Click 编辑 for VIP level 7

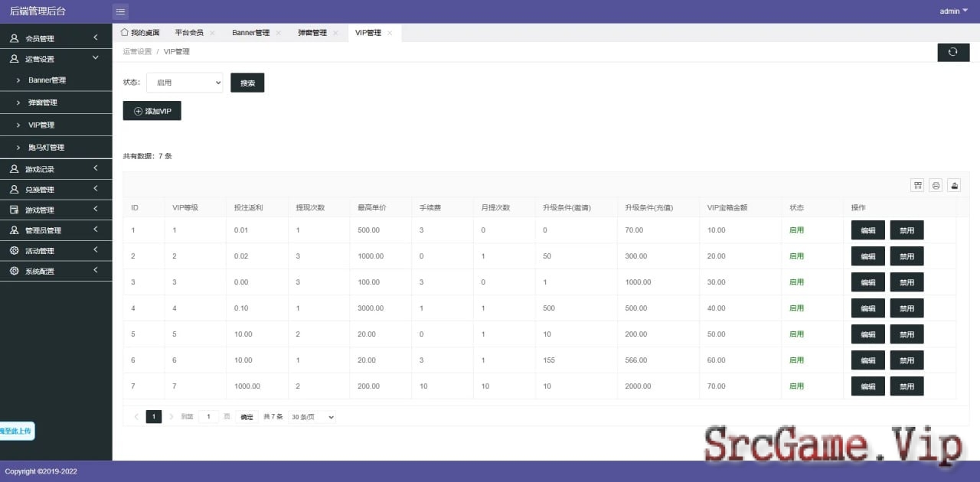pyautogui.click(x=868, y=386)
